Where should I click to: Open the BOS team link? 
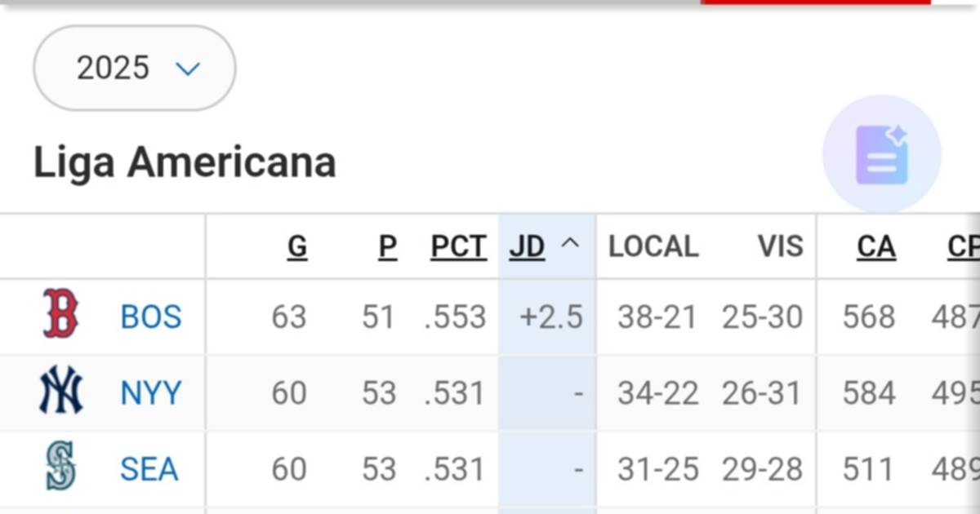coord(150,317)
